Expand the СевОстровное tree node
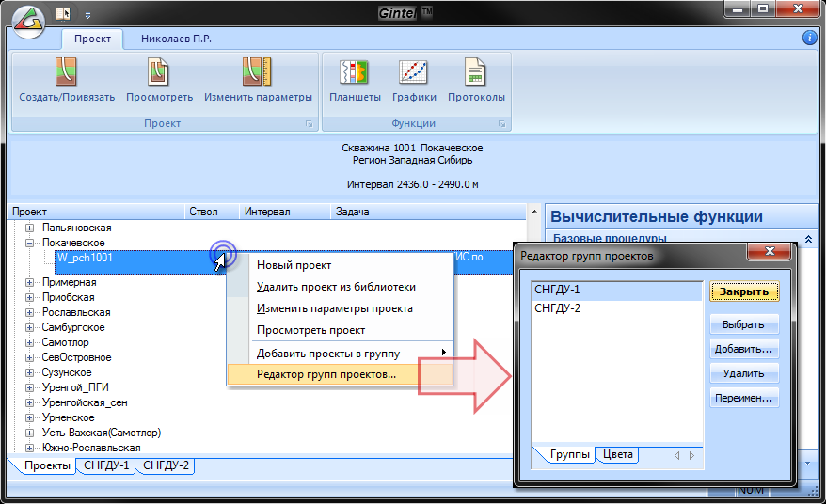 (x=29, y=357)
